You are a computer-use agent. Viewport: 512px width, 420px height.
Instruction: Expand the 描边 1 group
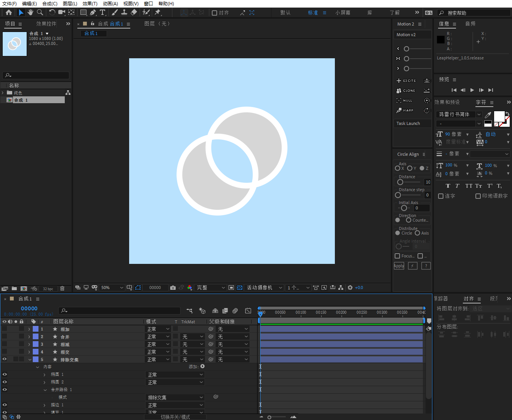45,405
